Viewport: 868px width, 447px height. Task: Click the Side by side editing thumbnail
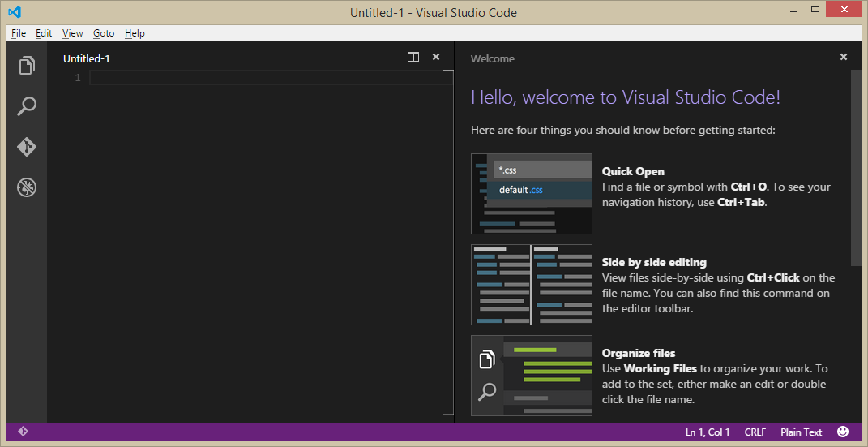(x=532, y=285)
